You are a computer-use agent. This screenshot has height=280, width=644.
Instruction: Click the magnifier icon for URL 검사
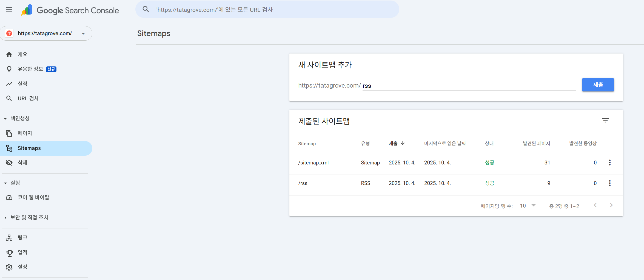(x=9, y=98)
